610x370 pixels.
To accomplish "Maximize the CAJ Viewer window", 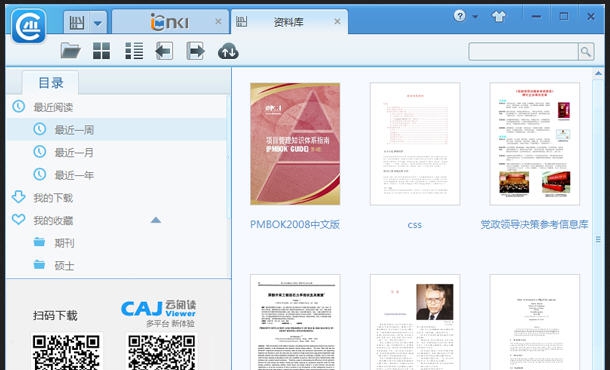I will click(563, 16).
